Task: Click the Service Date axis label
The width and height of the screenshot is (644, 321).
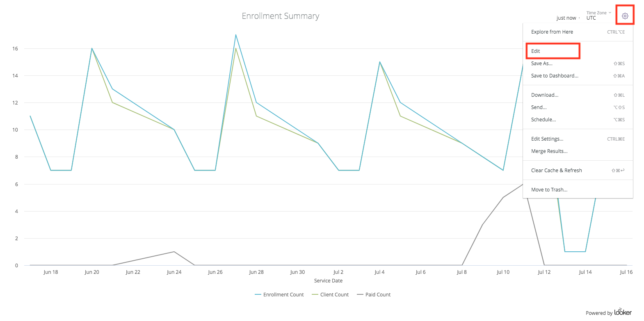Action: point(328,281)
